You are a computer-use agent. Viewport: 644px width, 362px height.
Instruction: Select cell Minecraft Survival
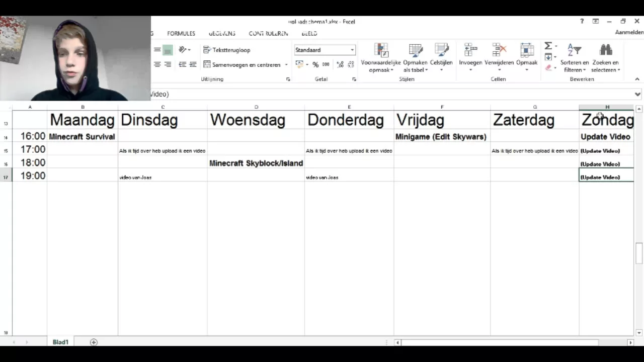83,136
